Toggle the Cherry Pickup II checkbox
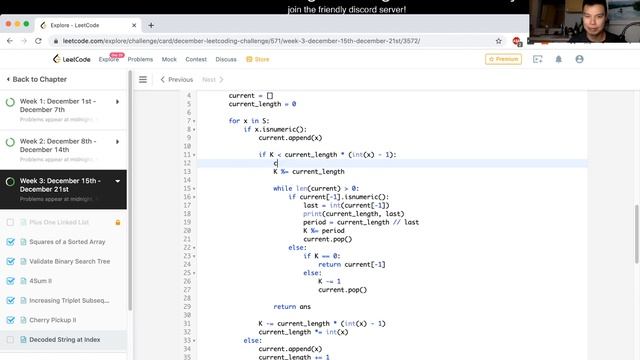 [10, 320]
